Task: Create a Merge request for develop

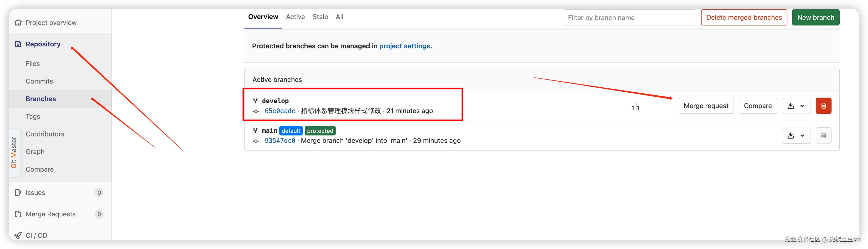Action: 706,106
